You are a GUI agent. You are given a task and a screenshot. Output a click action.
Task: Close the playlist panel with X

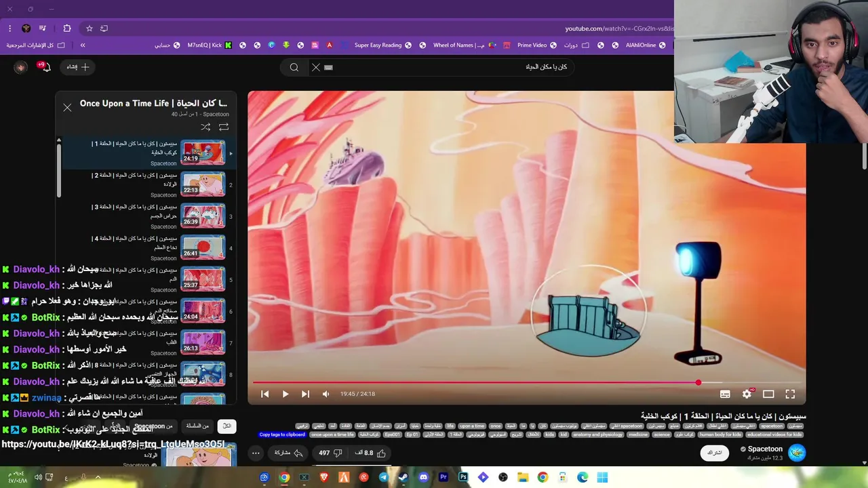67,108
